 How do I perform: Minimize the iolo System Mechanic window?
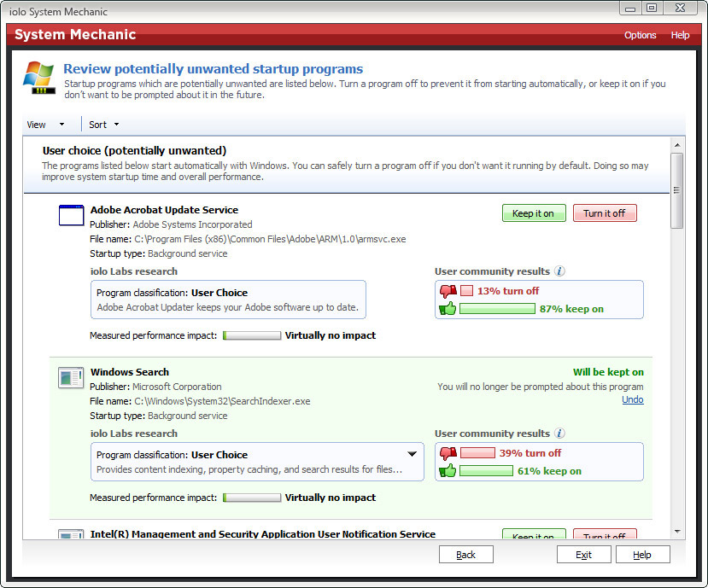pyautogui.click(x=631, y=8)
